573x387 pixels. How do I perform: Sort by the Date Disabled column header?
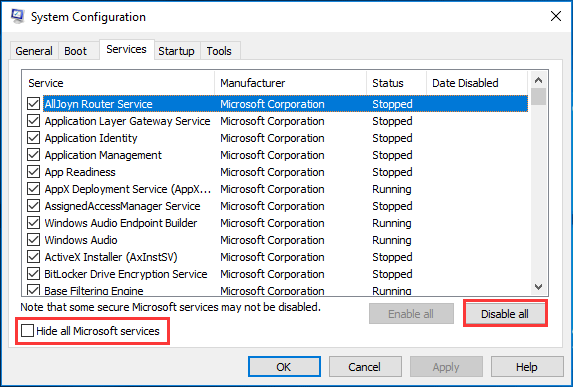click(477, 83)
